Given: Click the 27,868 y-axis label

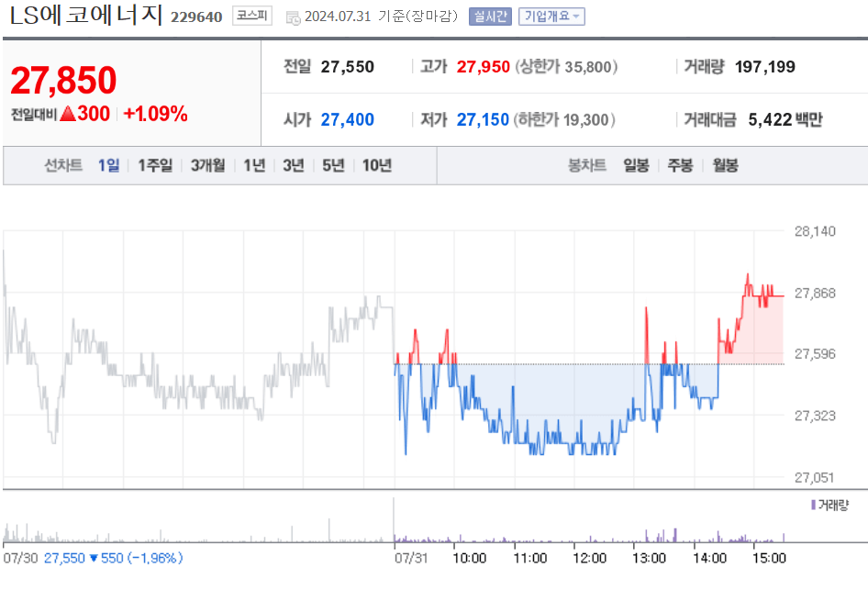Looking at the screenshot, I should pyautogui.click(x=815, y=293).
